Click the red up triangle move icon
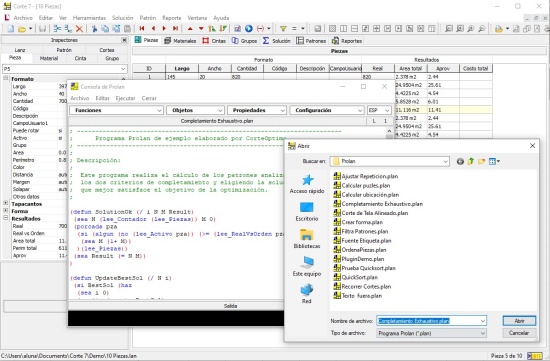Screen dimensions: 550x361 pos(190,29)
